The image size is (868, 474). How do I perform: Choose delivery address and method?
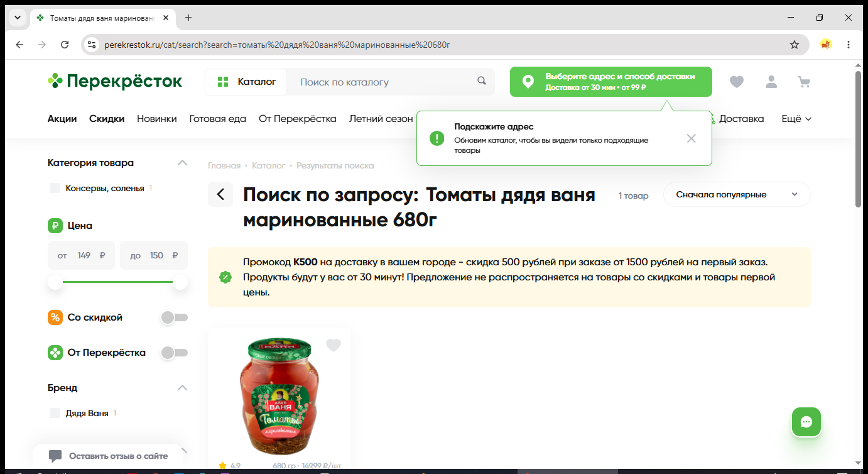click(610, 82)
